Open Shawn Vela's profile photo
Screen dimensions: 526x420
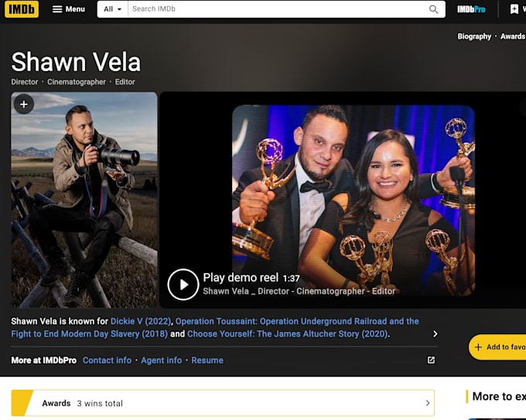(84, 200)
